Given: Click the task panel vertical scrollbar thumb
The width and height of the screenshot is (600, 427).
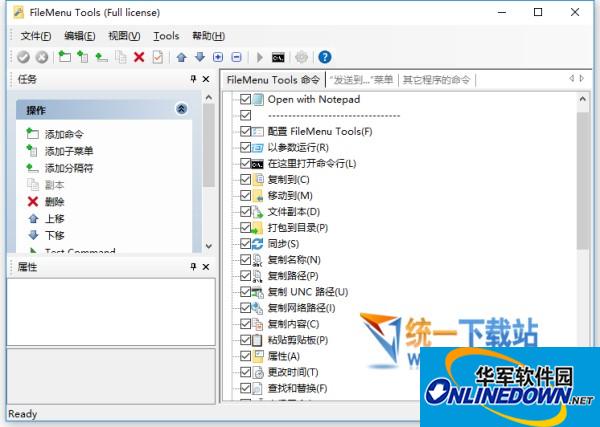Looking at the screenshot, I should 209,145.
